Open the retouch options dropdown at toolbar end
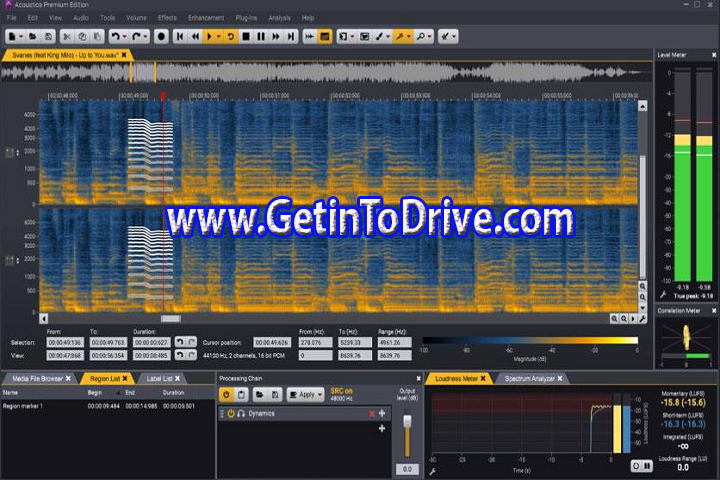720x480 pixels. [454, 36]
